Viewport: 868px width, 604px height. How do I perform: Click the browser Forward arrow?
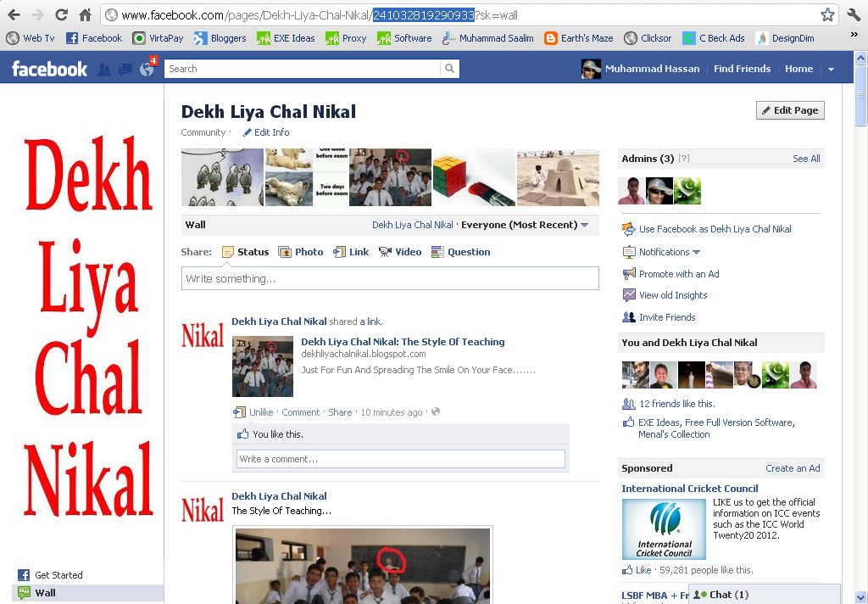coord(37,15)
